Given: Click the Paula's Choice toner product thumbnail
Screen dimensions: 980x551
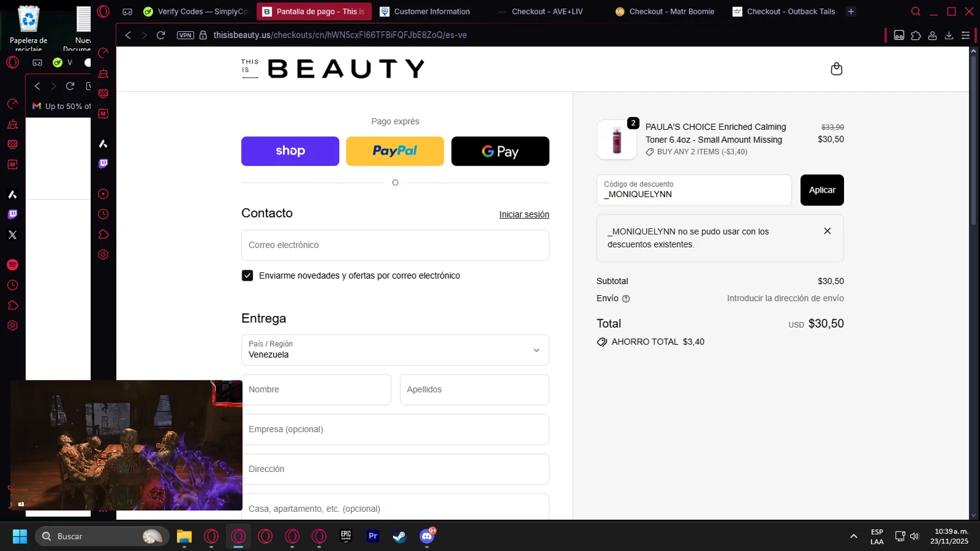Looking at the screenshot, I should [x=617, y=140].
